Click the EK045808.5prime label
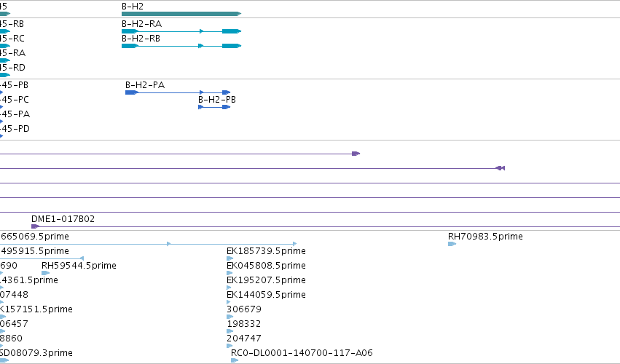 point(266,266)
